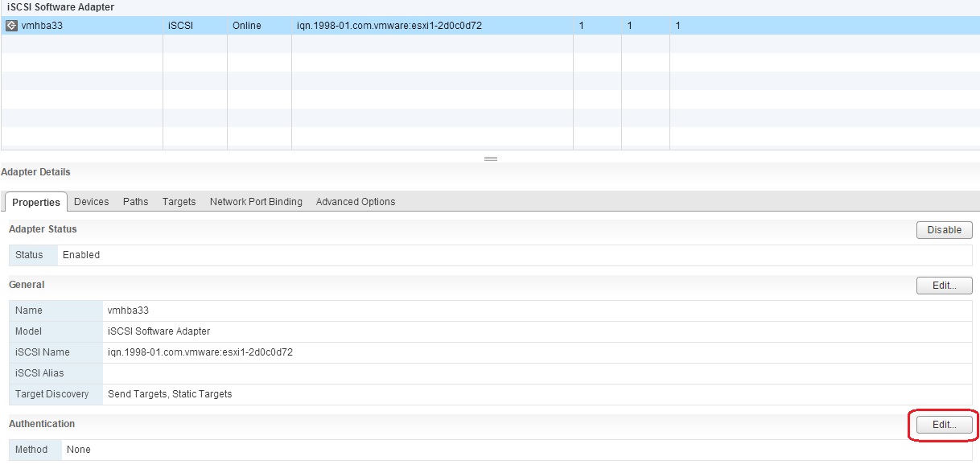Click the panel splitter handle
This screenshot has height=473, width=980.
click(490, 158)
